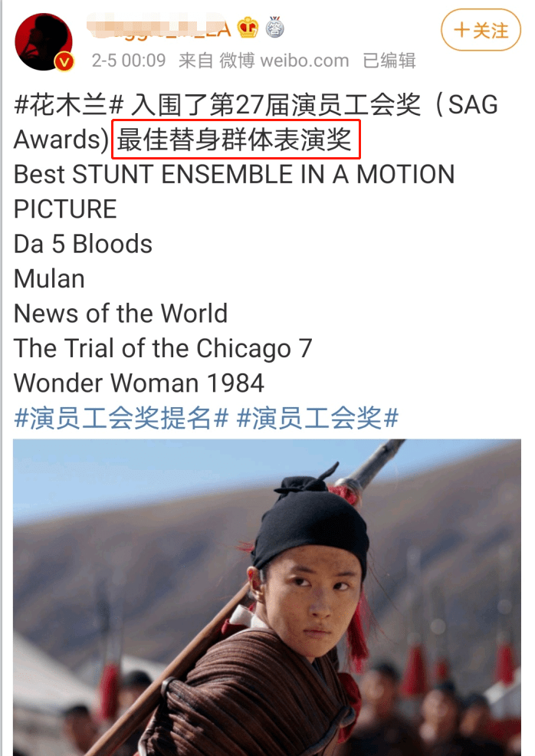Click the Wonder Woman 1984 line
535x756 pixels.
click(x=139, y=383)
